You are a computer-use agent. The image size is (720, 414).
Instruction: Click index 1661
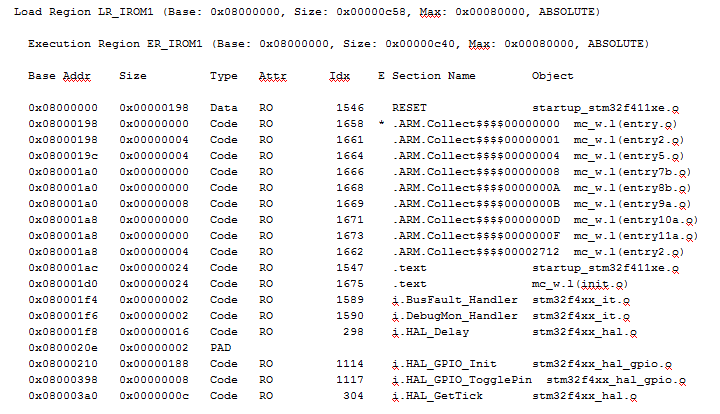click(x=350, y=140)
